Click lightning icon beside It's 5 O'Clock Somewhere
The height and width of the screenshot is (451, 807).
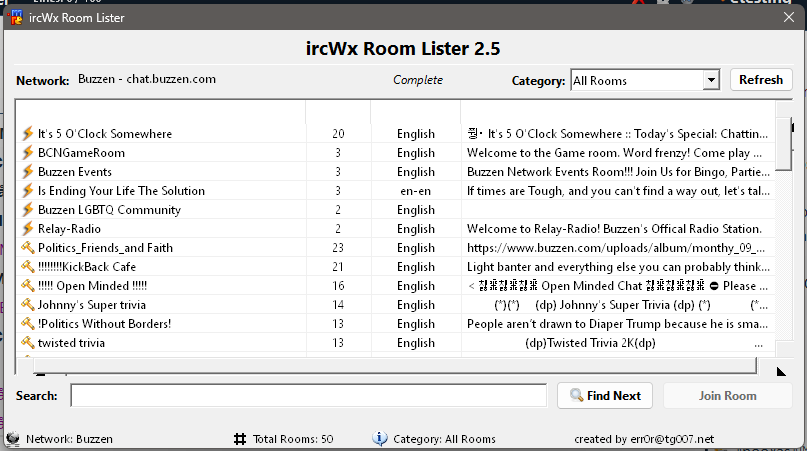(27, 134)
